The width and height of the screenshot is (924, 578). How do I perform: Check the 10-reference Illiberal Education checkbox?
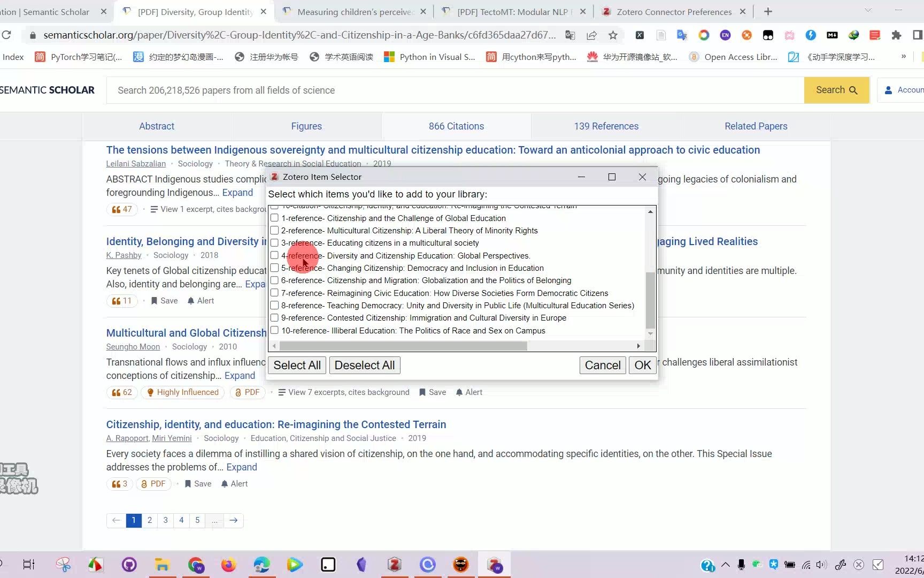tap(274, 330)
